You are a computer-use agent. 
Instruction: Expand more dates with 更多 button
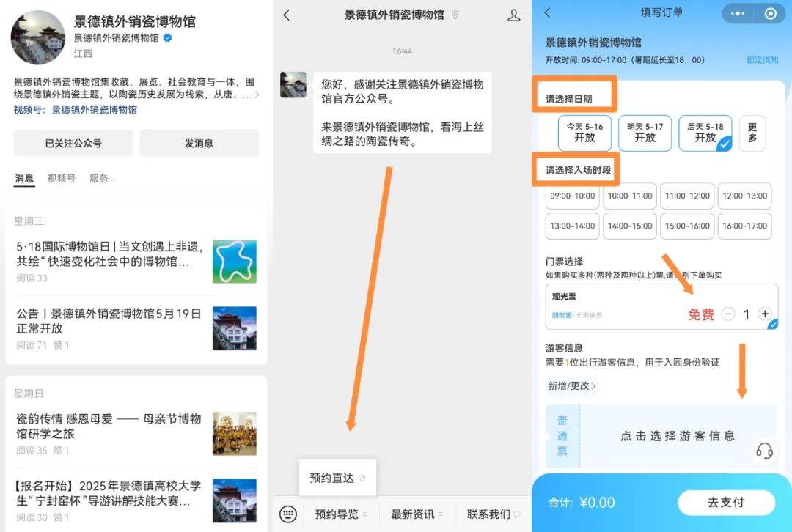[752, 133]
